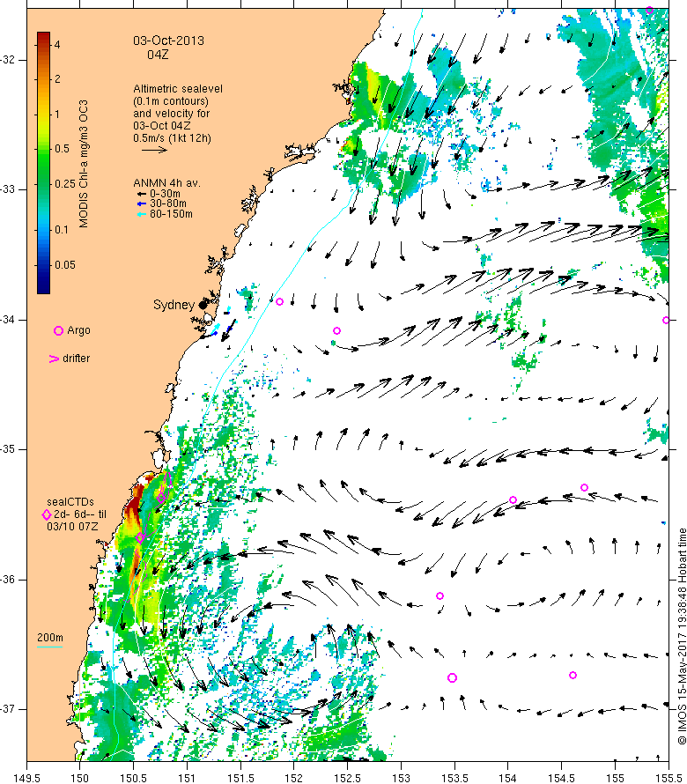The height and width of the screenshot is (784, 687).
Task: Click the -36 latitude axis label
Action: [8, 580]
